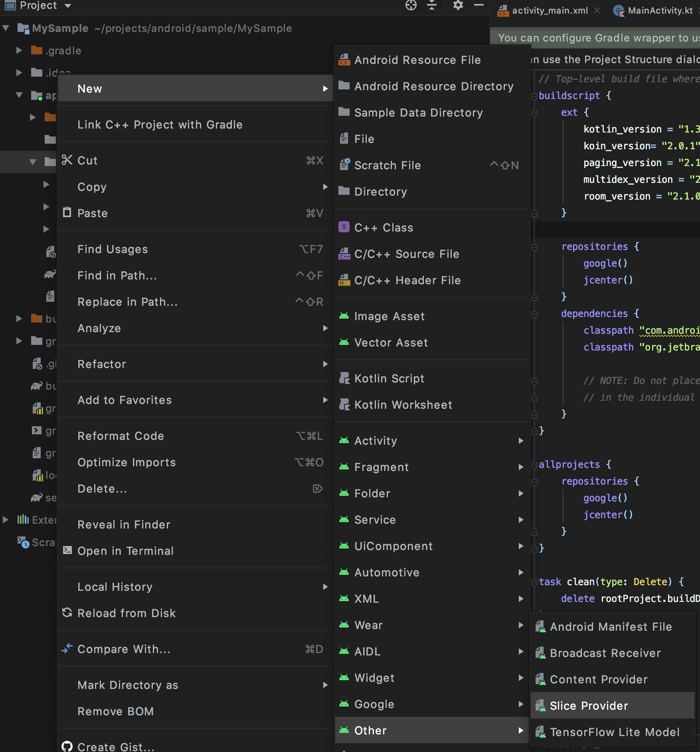
Task: Expand the Fragment submenu arrow
Action: pos(521,467)
